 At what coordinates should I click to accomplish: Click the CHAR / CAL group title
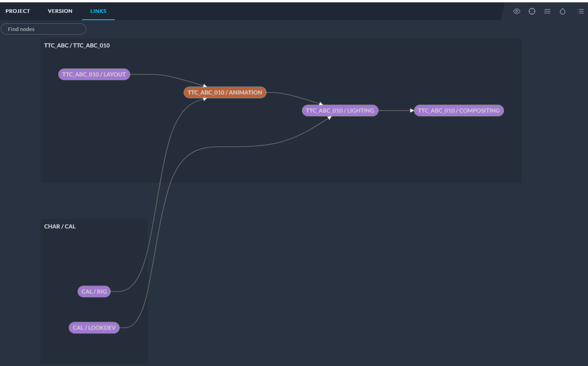pos(60,226)
